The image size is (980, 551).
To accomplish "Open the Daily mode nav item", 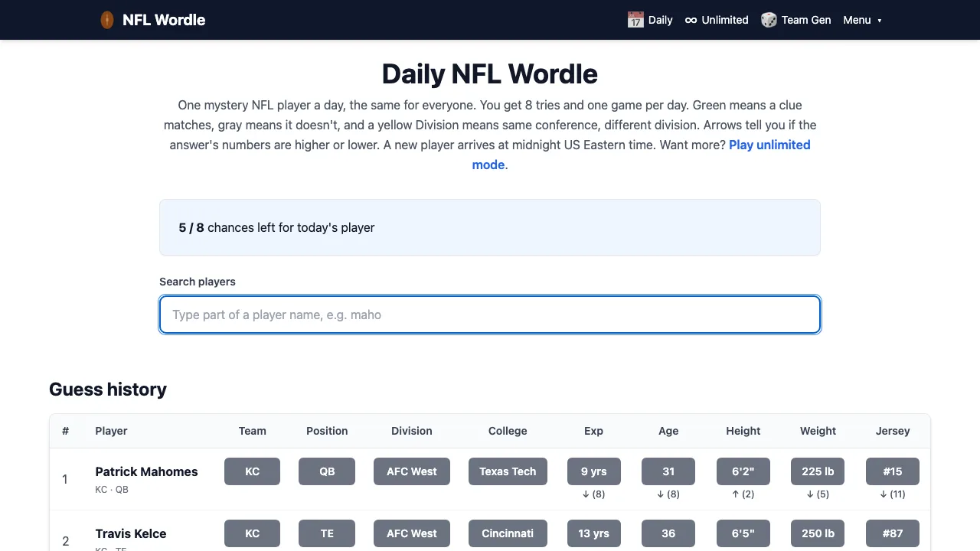I will point(650,20).
